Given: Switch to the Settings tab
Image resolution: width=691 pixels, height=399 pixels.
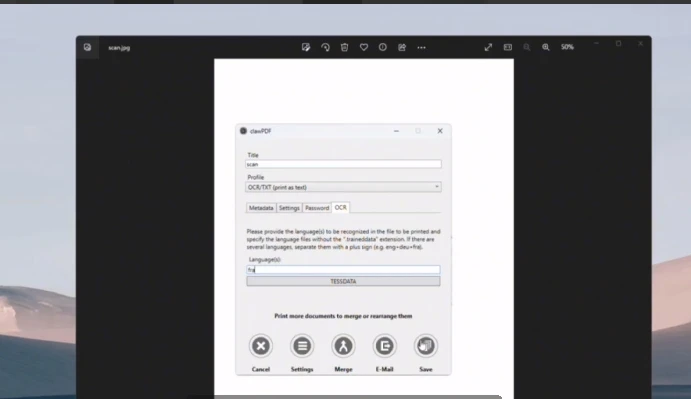Looking at the screenshot, I should pyautogui.click(x=289, y=208).
